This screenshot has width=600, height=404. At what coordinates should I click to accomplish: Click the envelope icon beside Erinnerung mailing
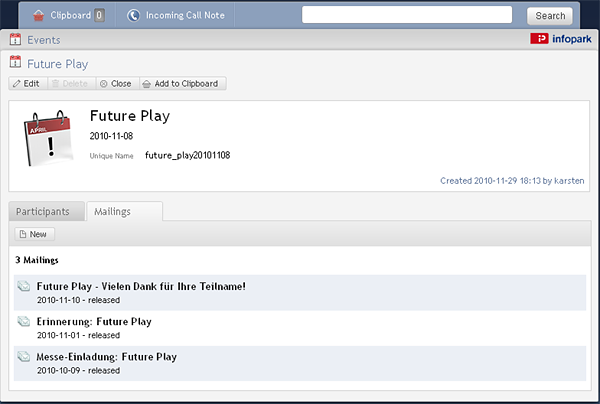(24, 321)
